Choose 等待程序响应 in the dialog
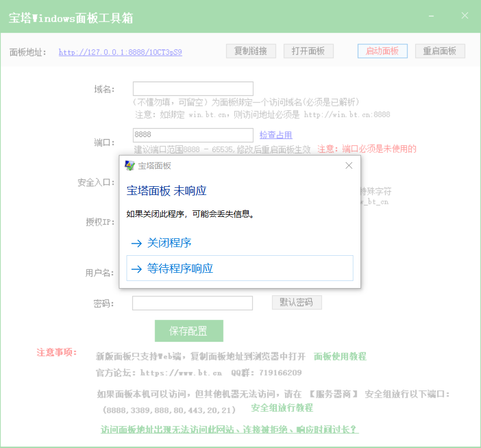 click(x=240, y=268)
